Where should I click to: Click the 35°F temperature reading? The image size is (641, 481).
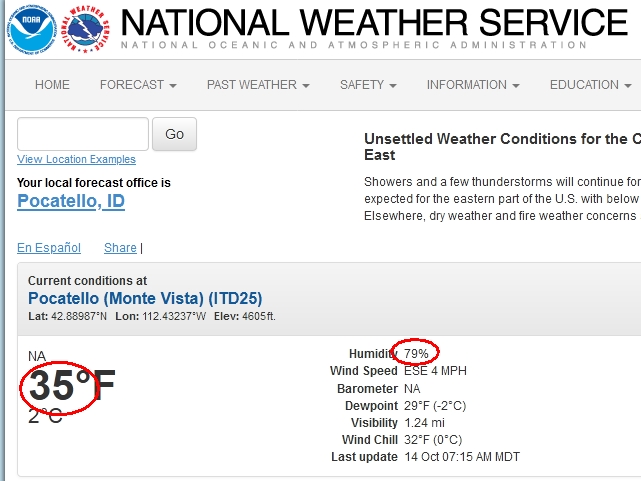click(72, 386)
